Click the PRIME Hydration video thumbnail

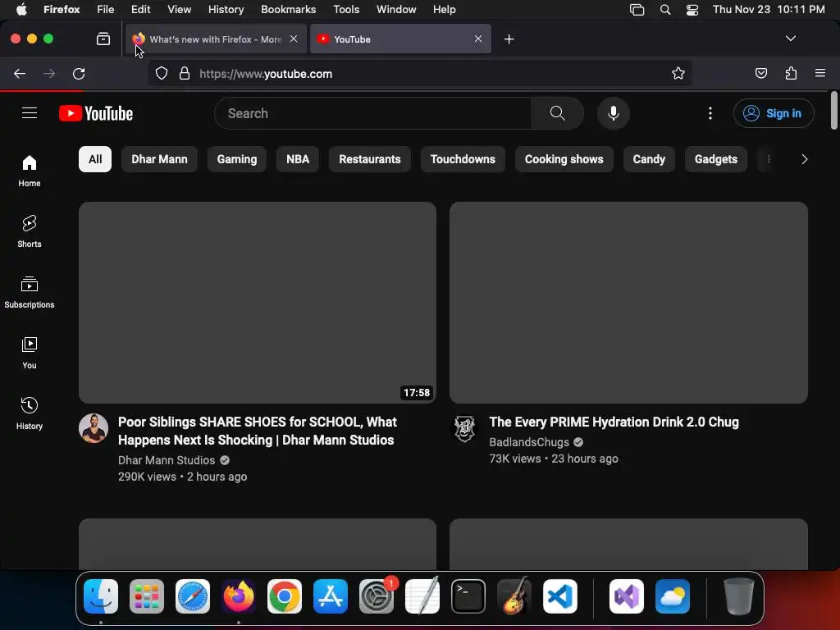(x=629, y=303)
